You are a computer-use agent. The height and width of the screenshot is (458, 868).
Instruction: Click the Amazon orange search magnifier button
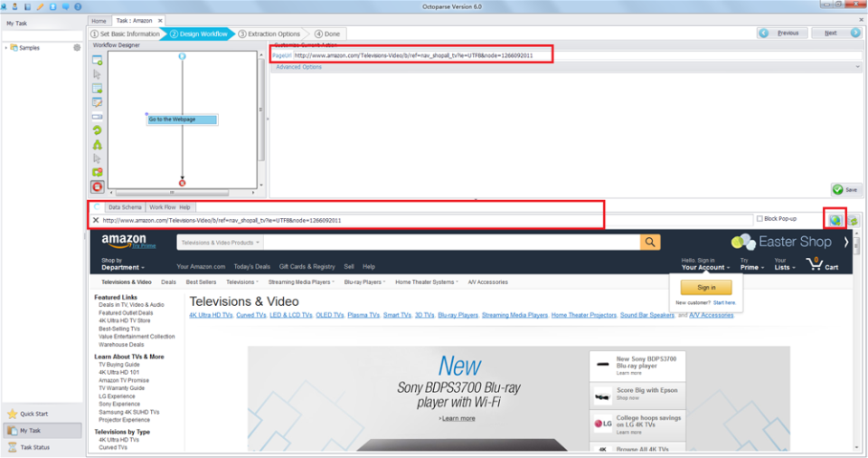click(x=650, y=243)
